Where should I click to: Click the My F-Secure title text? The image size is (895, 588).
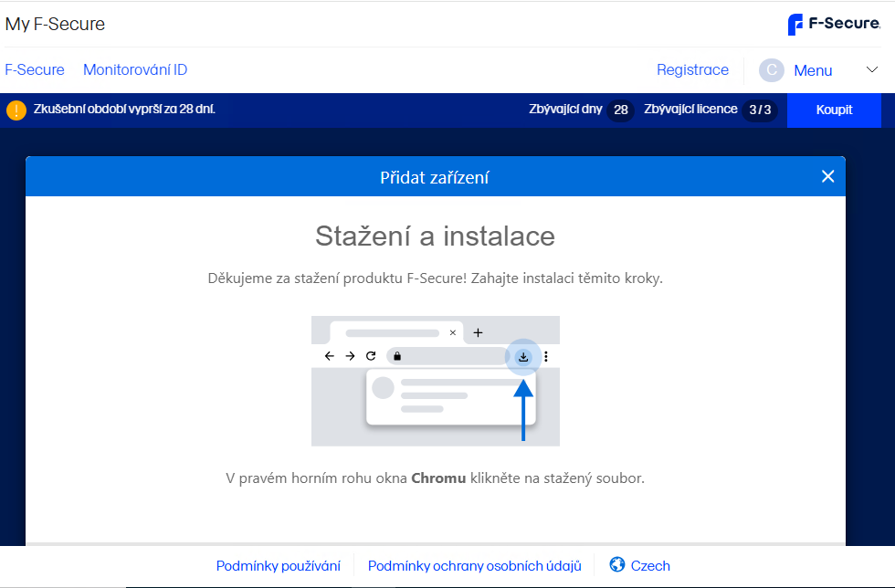(55, 24)
